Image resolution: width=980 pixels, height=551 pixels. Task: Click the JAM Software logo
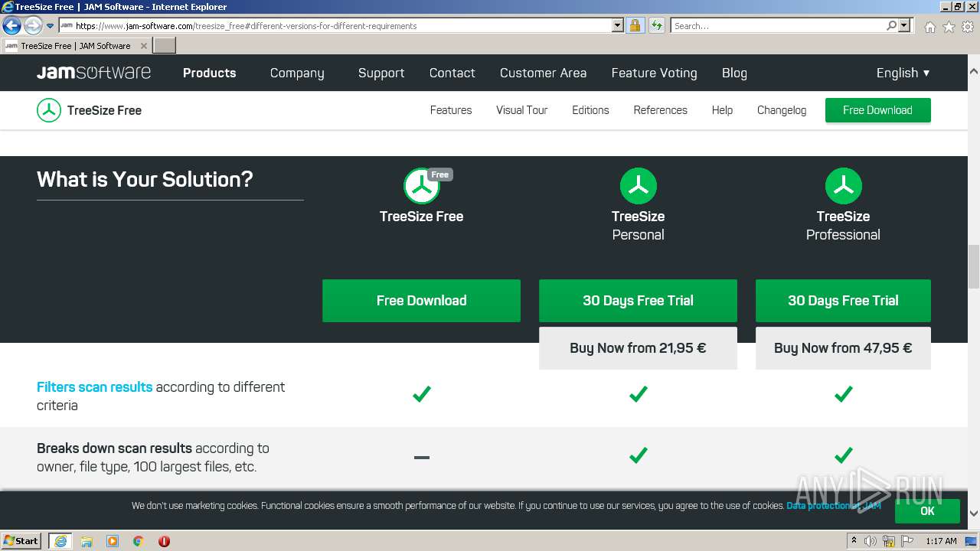point(93,73)
